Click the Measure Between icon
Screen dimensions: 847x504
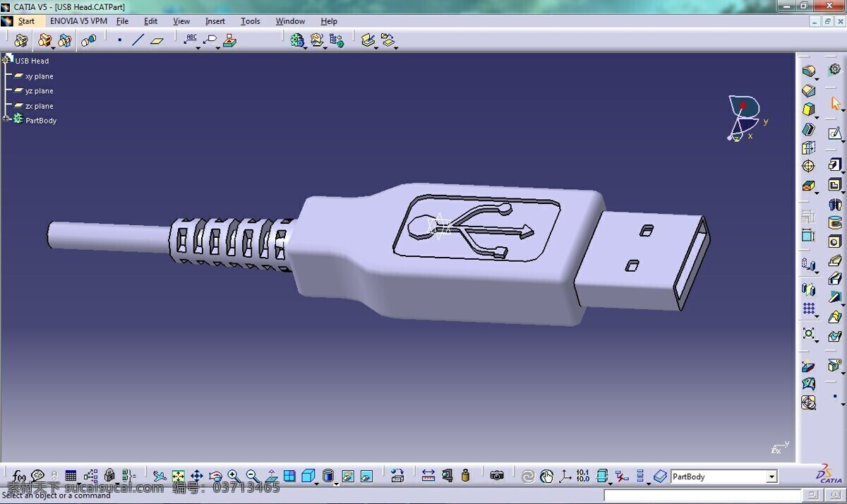428,476
